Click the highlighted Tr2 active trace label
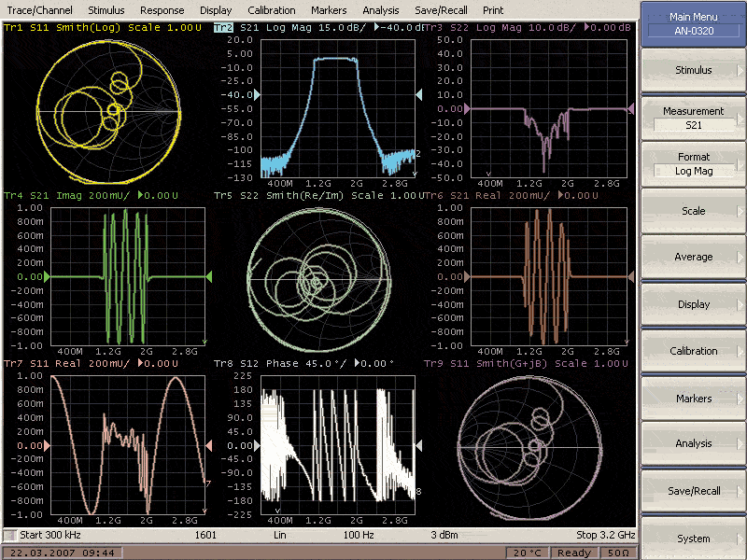 click(x=223, y=27)
